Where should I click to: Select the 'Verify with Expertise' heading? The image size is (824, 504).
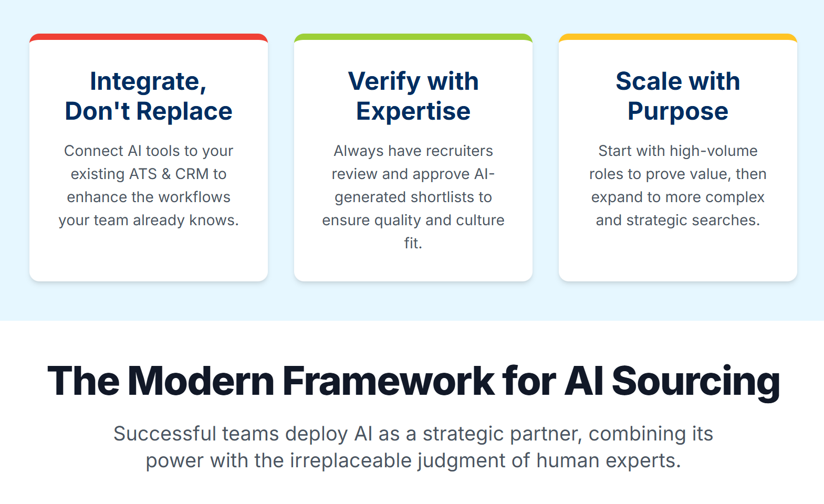coord(413,96)
